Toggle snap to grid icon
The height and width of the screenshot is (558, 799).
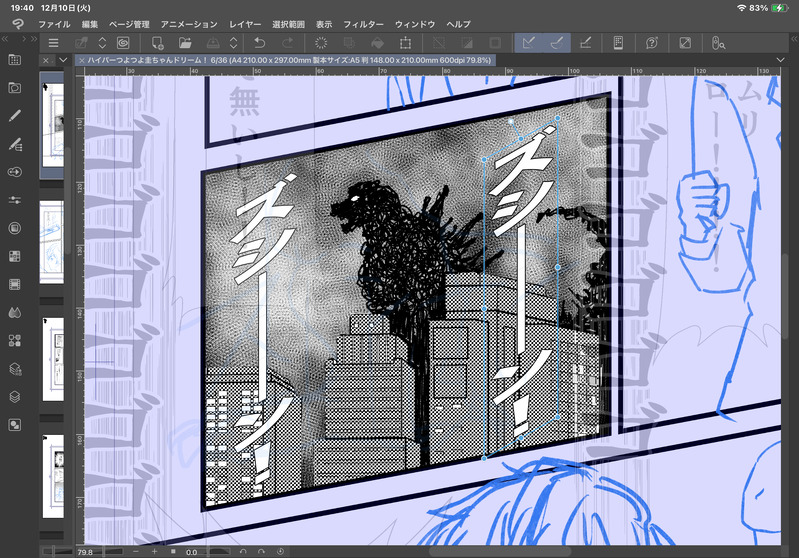[585, 43]
